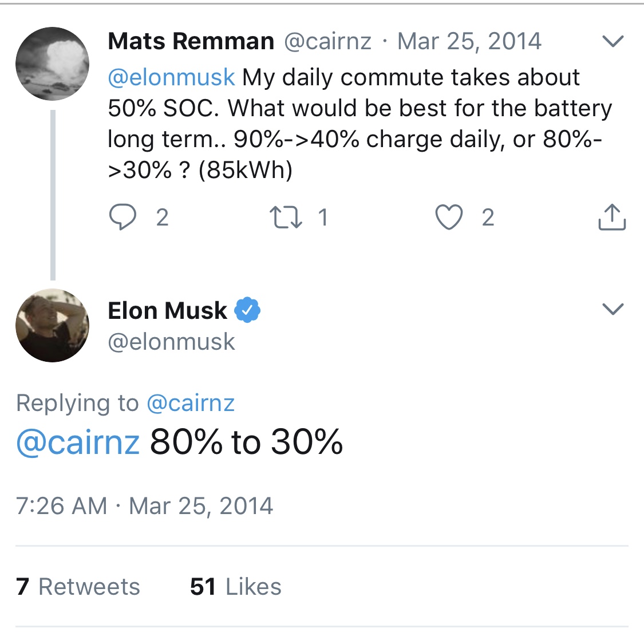644x644 pixels.
Task: Open @cairnz link after Replying to
Action: [x=191, y=403]
